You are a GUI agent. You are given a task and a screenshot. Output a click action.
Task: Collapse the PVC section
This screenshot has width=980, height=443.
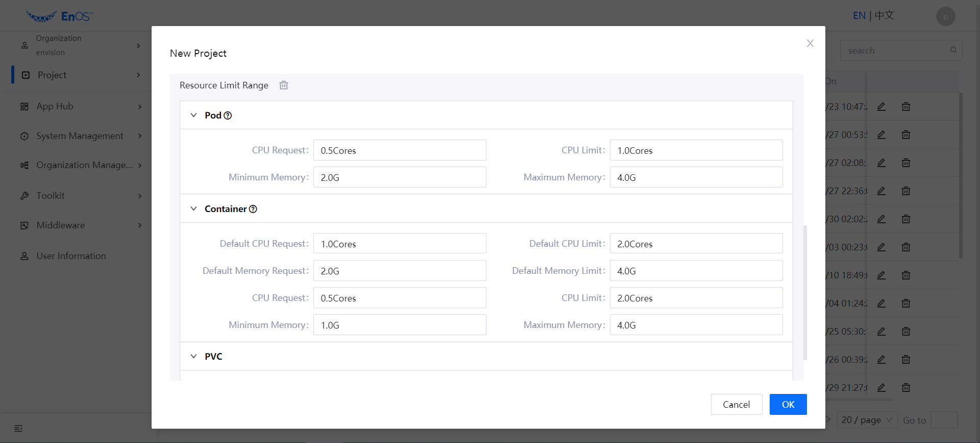(194, 357)
